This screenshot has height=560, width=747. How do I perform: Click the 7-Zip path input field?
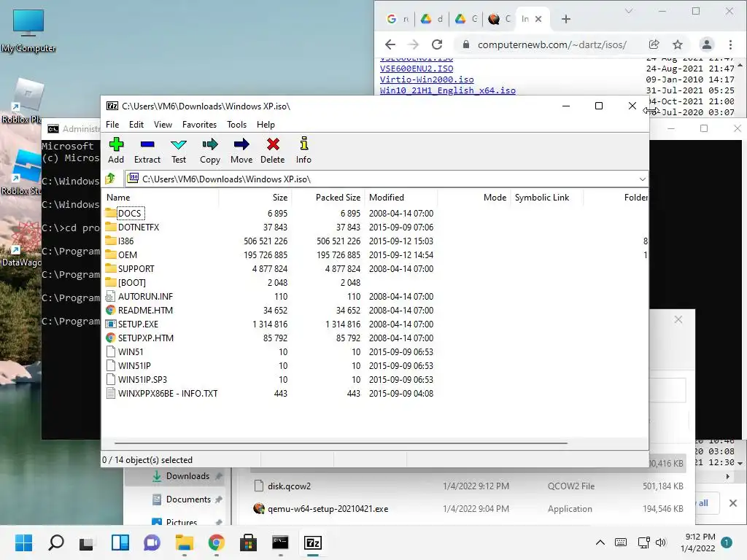click(x=386, y=179)
